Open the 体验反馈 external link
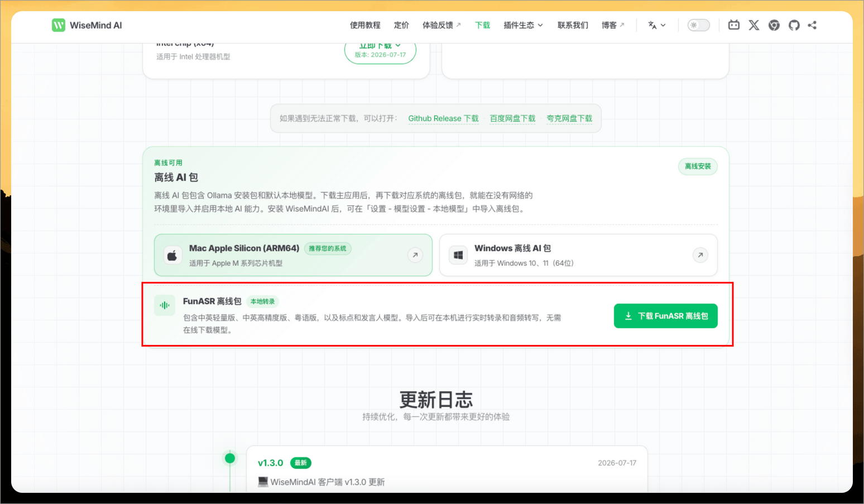The image size is (864, 504). (441, 25)
